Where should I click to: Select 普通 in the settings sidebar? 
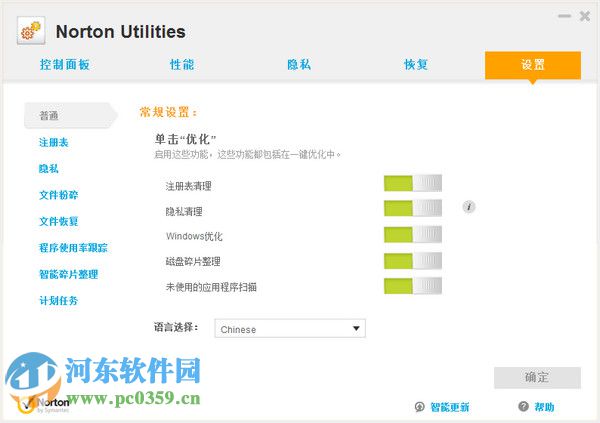pyautogui.click(x=70, y=115)
